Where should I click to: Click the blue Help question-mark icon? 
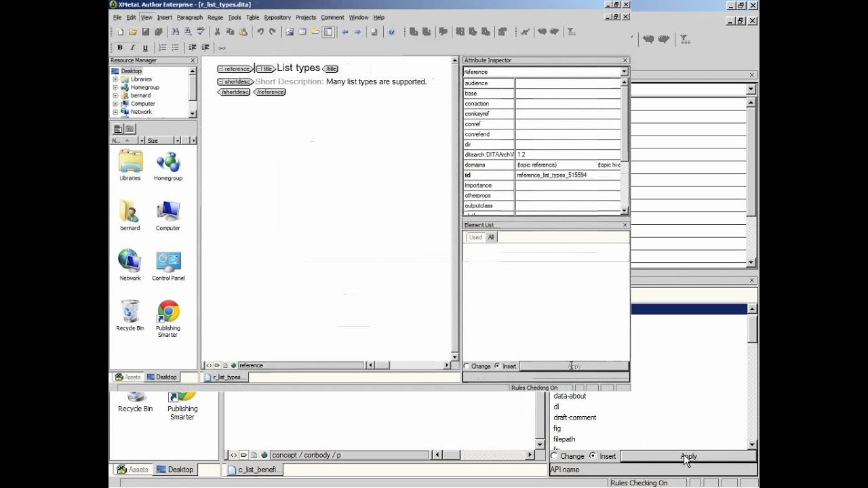coord(391,32)
